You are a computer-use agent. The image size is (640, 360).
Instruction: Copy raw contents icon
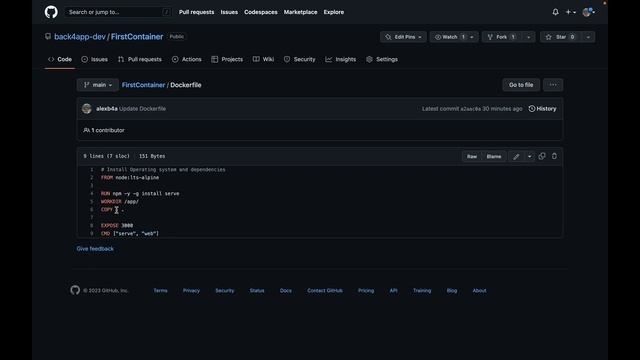point(542,156)
